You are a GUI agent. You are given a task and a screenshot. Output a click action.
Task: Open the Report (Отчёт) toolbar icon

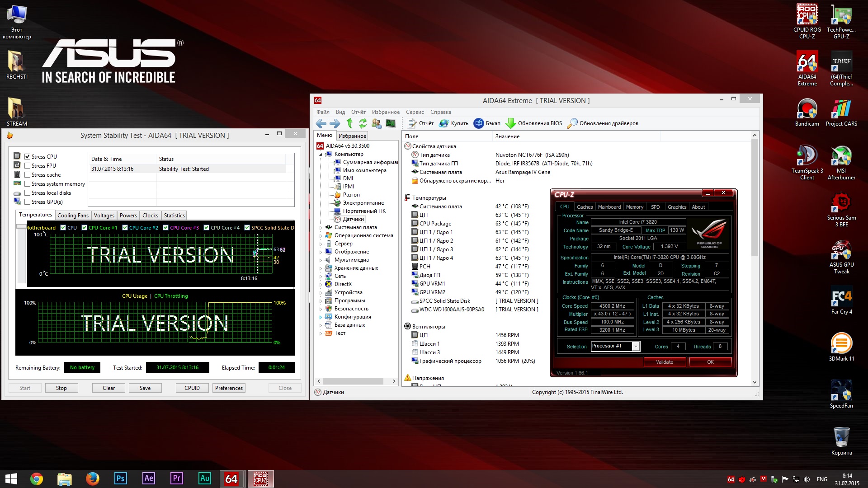412,123
